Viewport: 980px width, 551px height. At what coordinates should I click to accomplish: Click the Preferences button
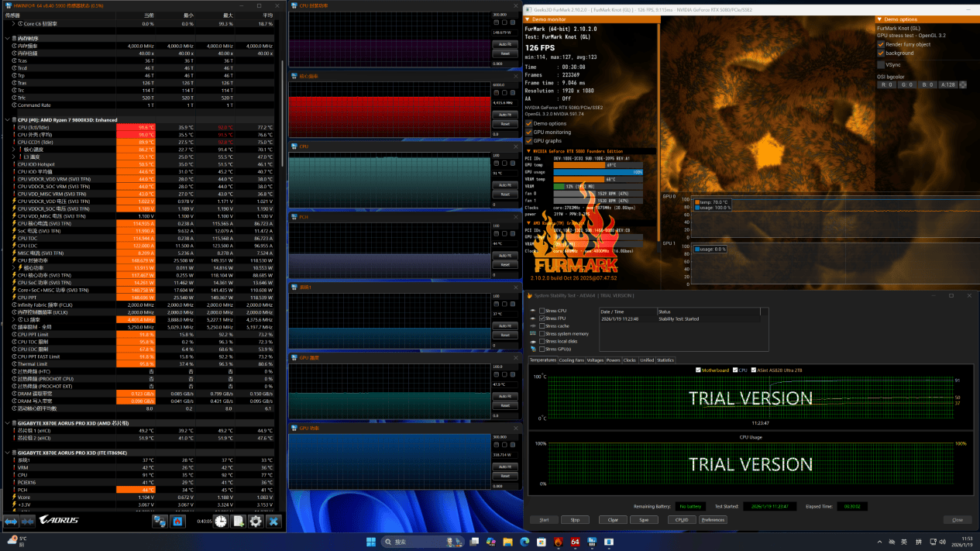[712, 520]
